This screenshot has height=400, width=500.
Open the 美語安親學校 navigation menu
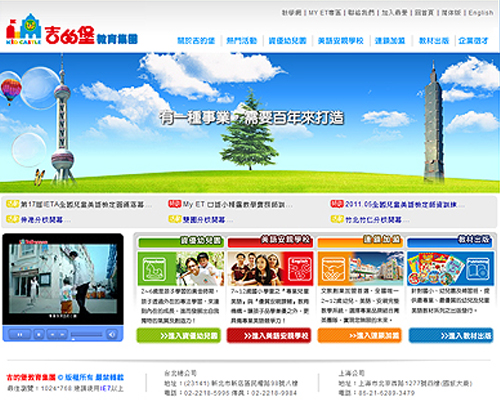coord(340,41)
